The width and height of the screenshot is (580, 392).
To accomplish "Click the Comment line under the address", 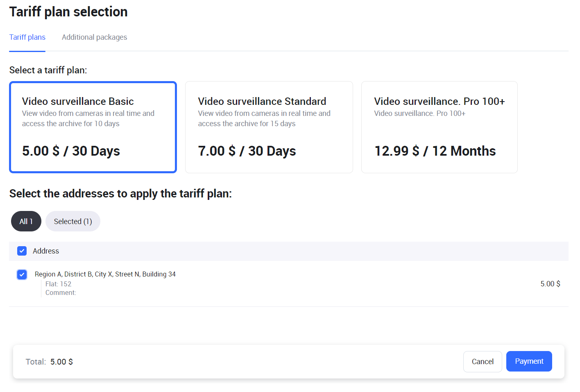I will (x=61, y=292).
